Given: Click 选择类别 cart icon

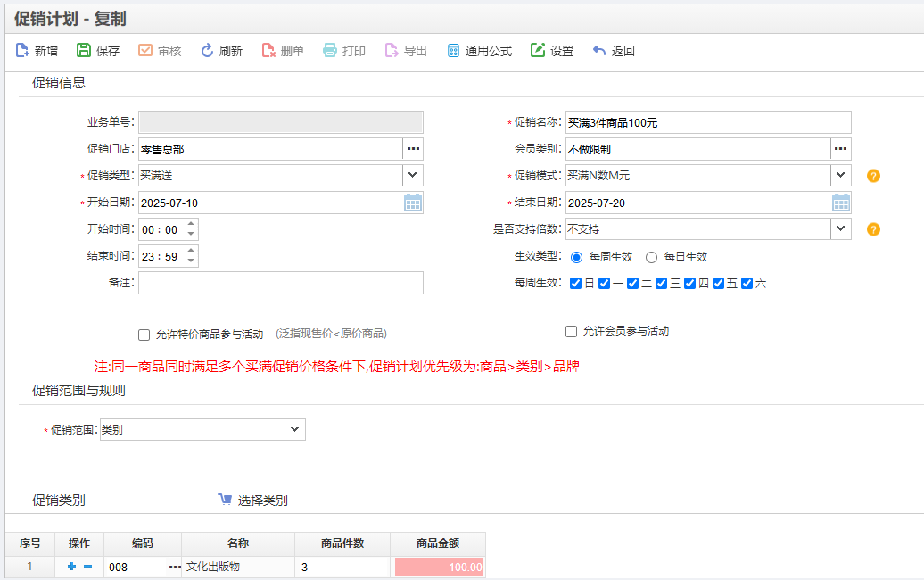Looking at the screenshot, I should 225,500.
